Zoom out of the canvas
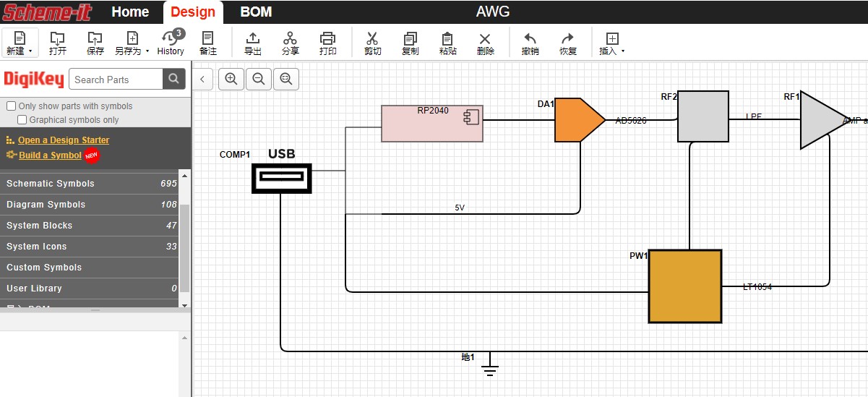868x397 pixels. tap(259, 79)
